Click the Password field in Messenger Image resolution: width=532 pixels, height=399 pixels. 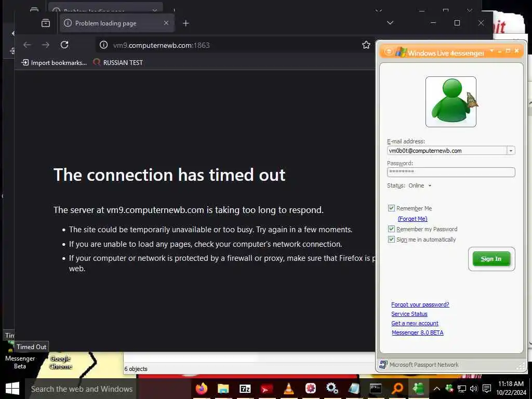click(451, 172)
